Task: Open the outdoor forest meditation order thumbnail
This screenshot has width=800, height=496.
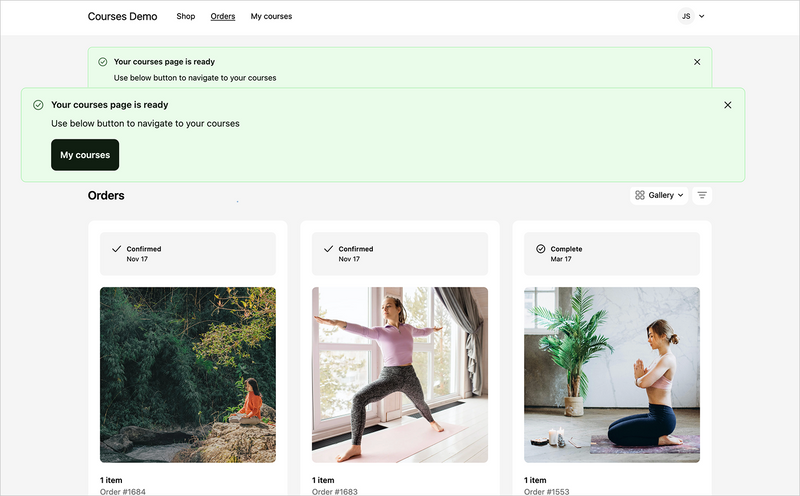Action: (188, 375)
